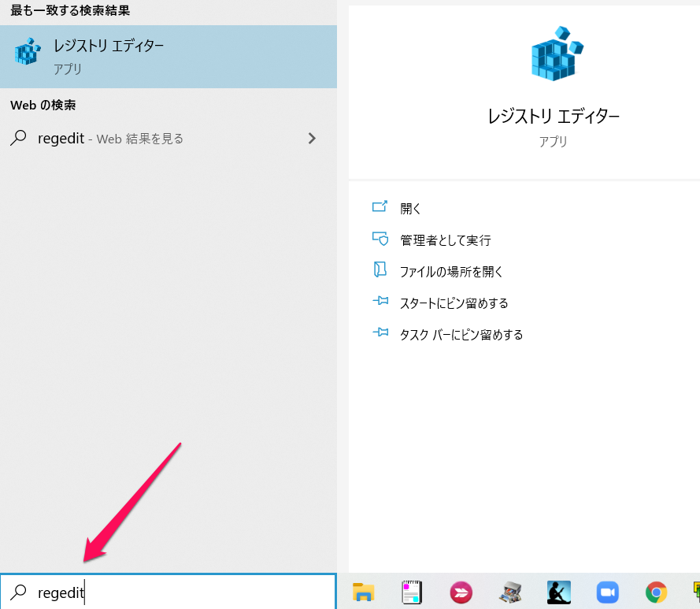Open the notepad app icon on the taskbar
The height and width of the screenshot is (609, 700).
[x=412, y=592]
